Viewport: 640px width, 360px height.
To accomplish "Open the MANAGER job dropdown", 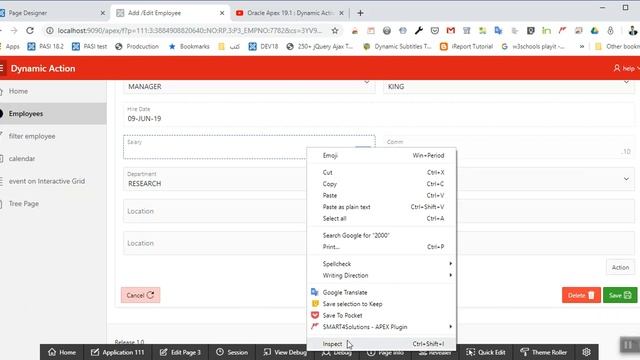I will [249, 86].
